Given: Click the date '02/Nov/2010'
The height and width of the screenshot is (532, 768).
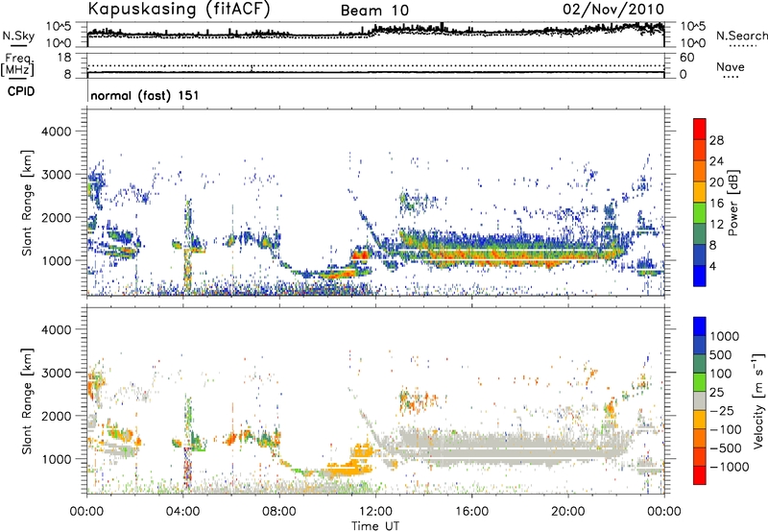Looking at the screenshot, I should pos(613,9).
